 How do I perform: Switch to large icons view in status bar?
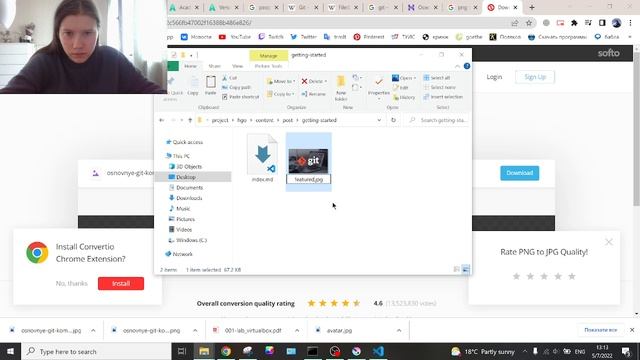tap(465, 269)
